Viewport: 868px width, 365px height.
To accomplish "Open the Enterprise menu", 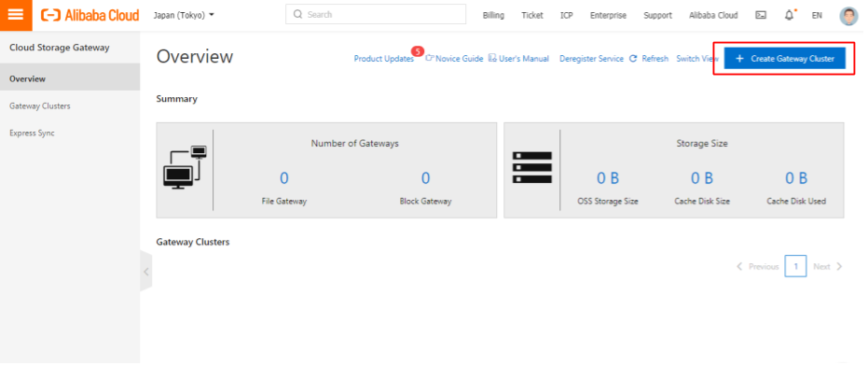I will point(608,16).
